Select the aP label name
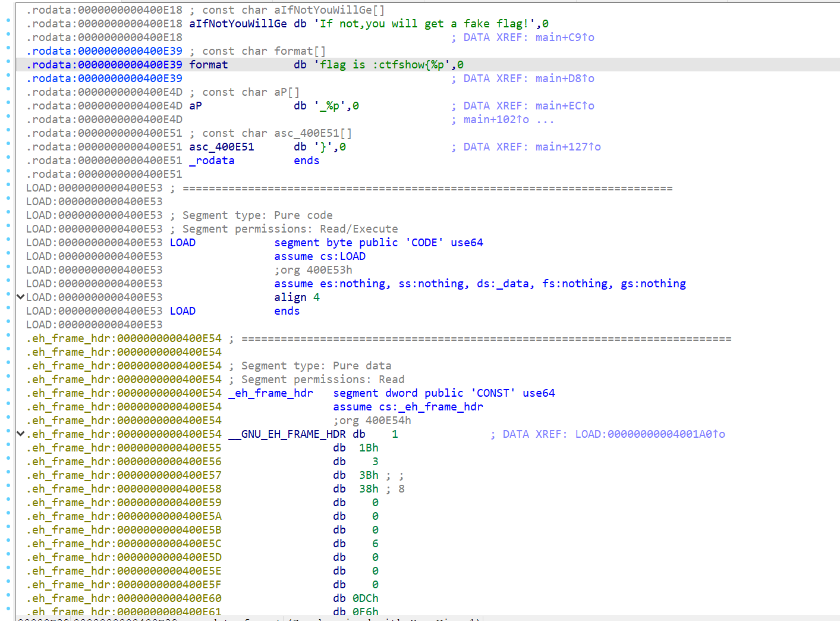 [196, 106]
